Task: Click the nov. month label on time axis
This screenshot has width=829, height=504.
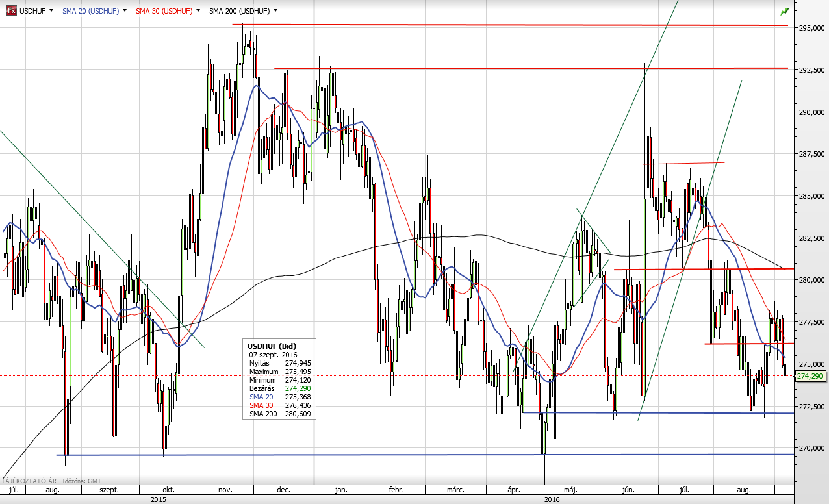Action: point(225,490)
